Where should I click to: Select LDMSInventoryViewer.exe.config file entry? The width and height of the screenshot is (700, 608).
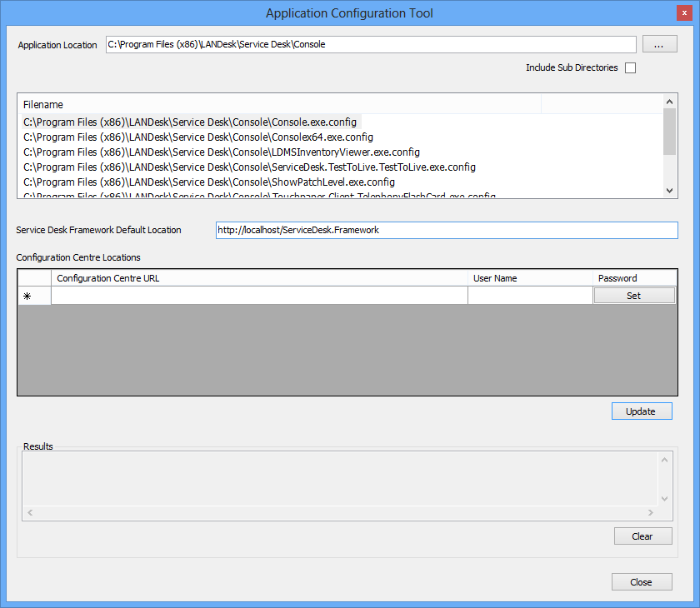pos(221,152)
